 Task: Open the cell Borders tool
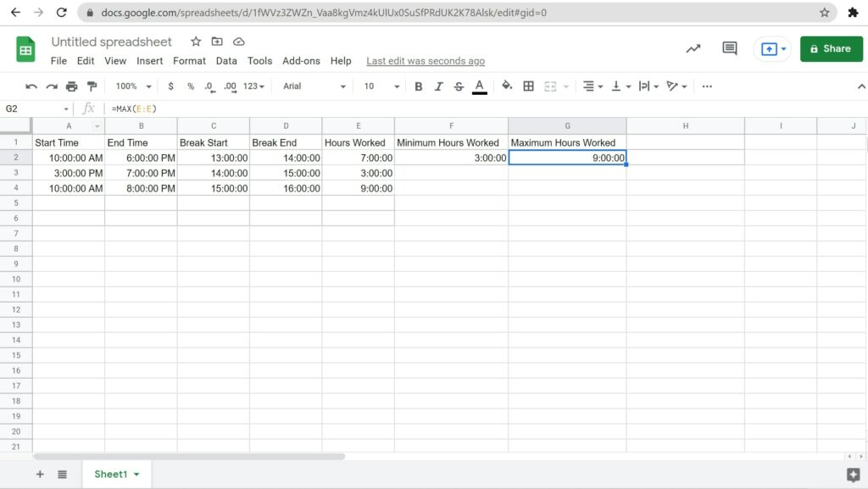pos(528,86)
